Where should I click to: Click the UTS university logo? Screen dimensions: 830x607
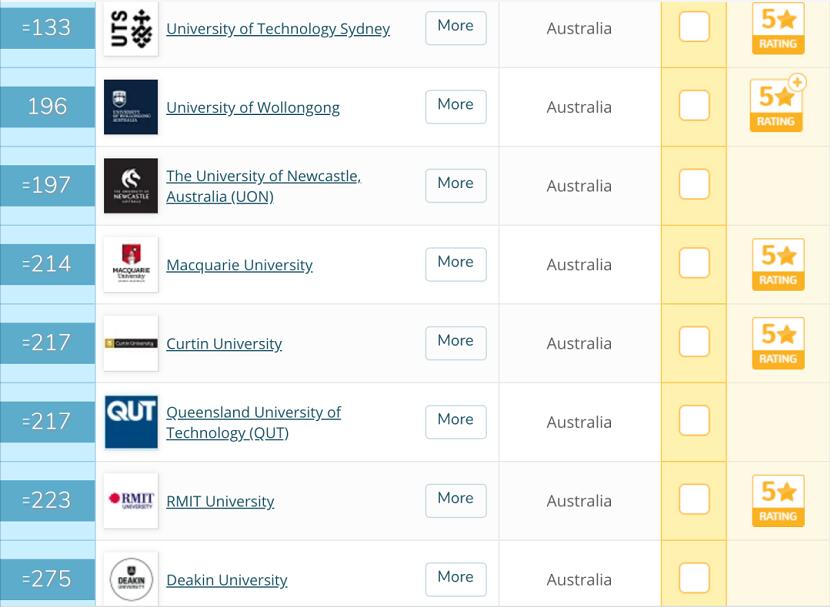(131, 29)
